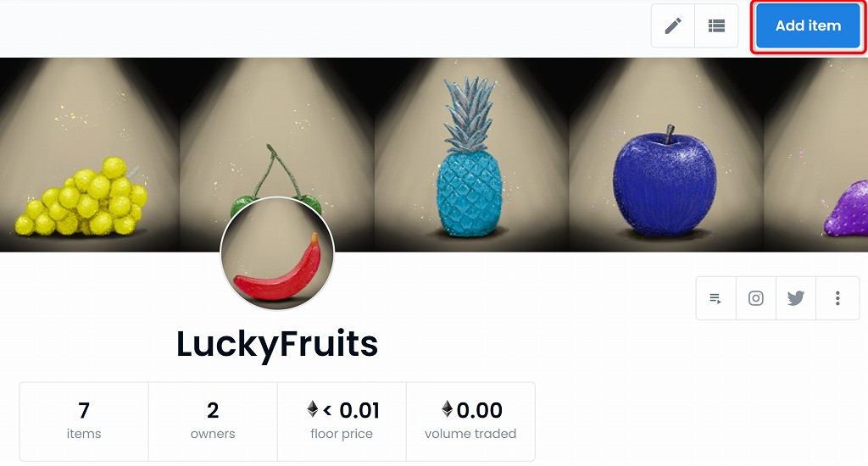The height and width of the screenshot is (466, 868).
Task: Open the three-dot more options menu
Action: tap(837, 298)
